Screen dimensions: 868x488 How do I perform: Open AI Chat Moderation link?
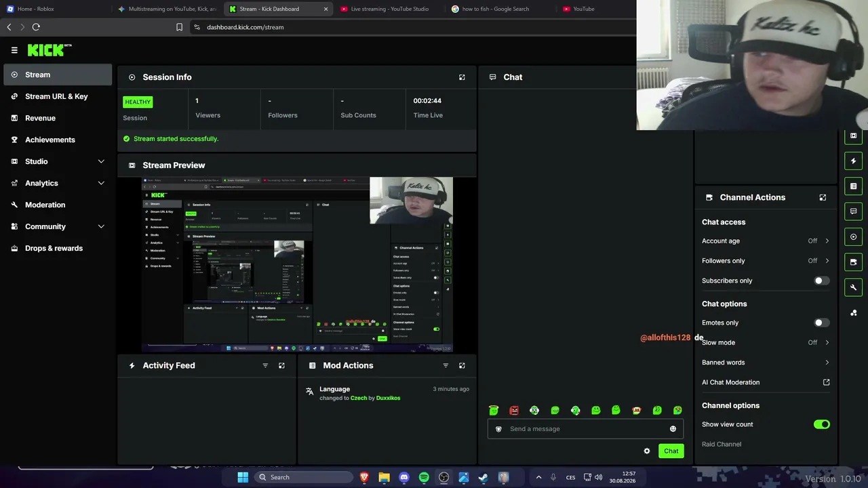(766, 382)
